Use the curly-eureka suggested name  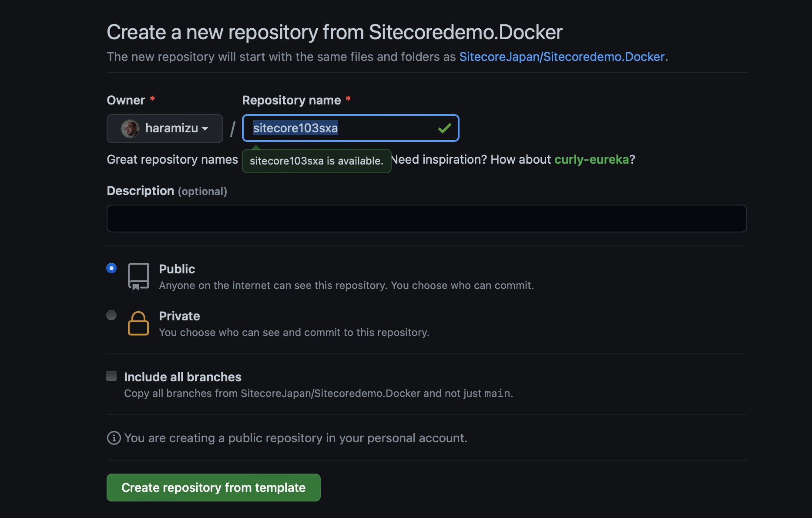tap(591, 159)
